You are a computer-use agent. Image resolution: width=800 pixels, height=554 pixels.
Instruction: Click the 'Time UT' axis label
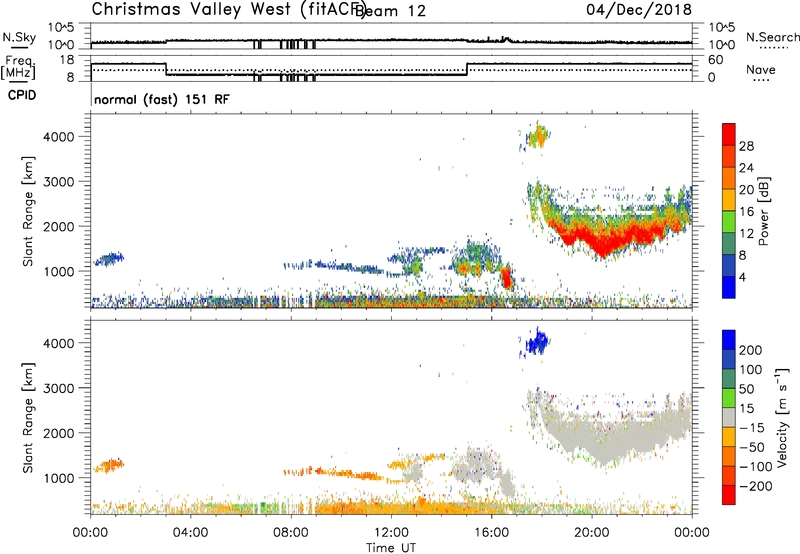click(391, 548)
